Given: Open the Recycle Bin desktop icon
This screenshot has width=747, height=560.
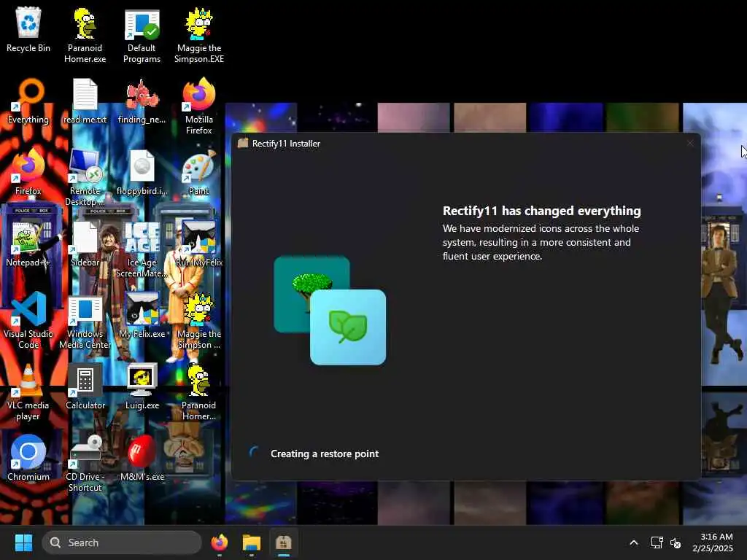Looking at the screenshot, I should (28, 30).
